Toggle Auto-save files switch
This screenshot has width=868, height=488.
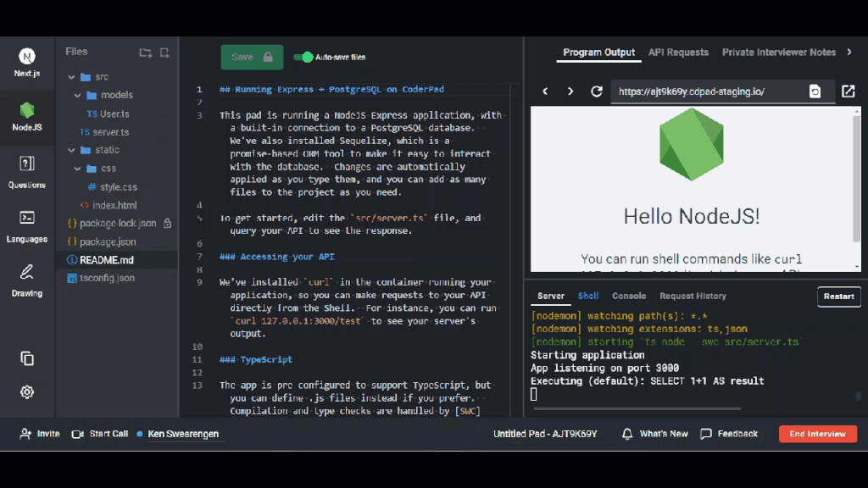(x=303, y=57)
